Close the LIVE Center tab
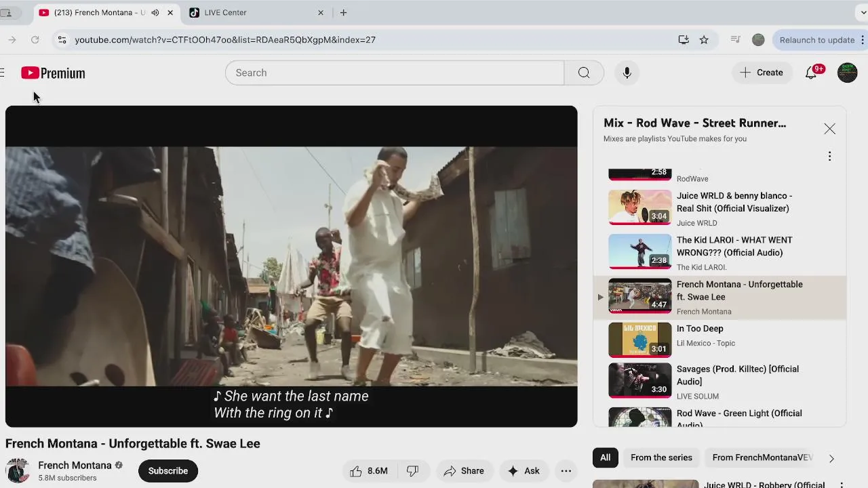The width and height of the screenshot is (868, 488). pos(321,13)
